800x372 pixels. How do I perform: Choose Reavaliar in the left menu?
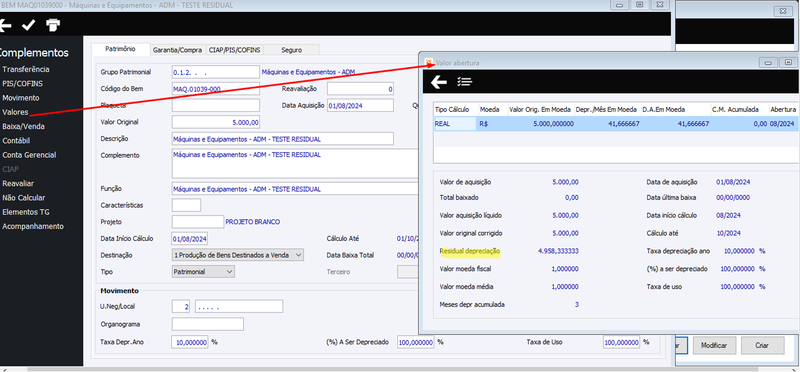pos(18,183)
